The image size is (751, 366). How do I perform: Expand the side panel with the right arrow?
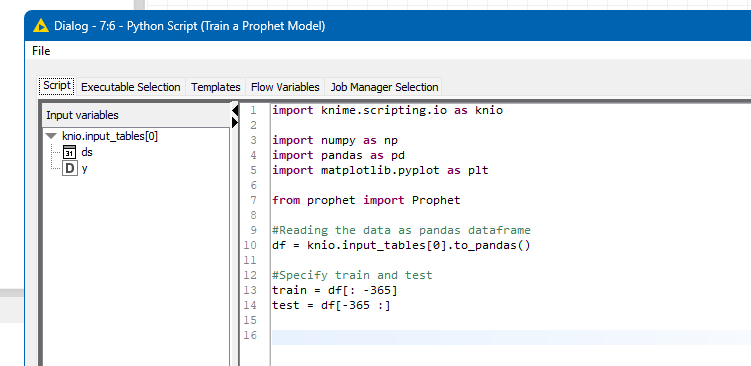235,123
